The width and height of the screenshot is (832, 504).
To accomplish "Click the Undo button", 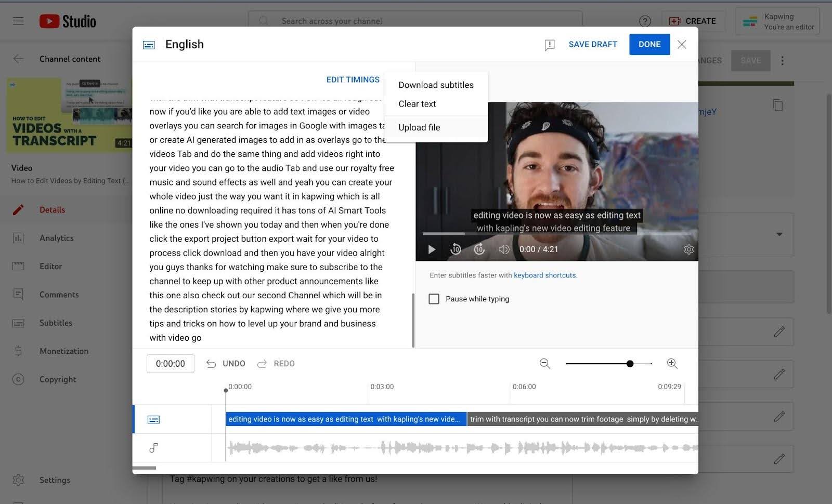I will (226, 364).
